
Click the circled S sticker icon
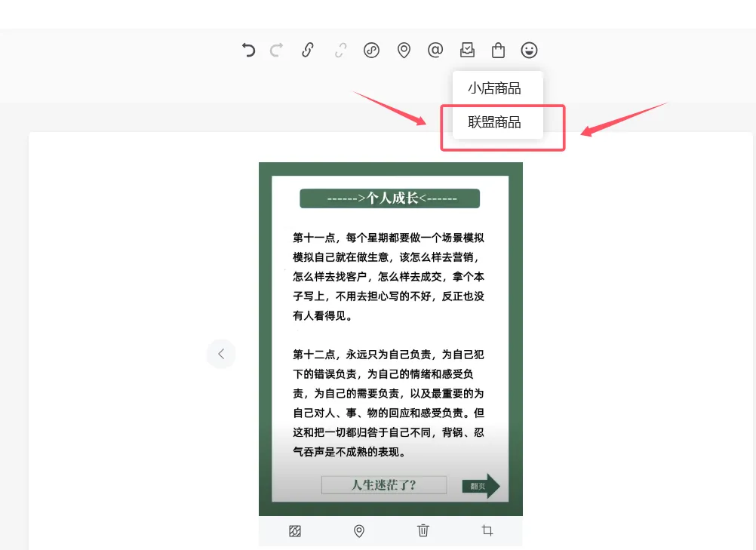(371, 50)
